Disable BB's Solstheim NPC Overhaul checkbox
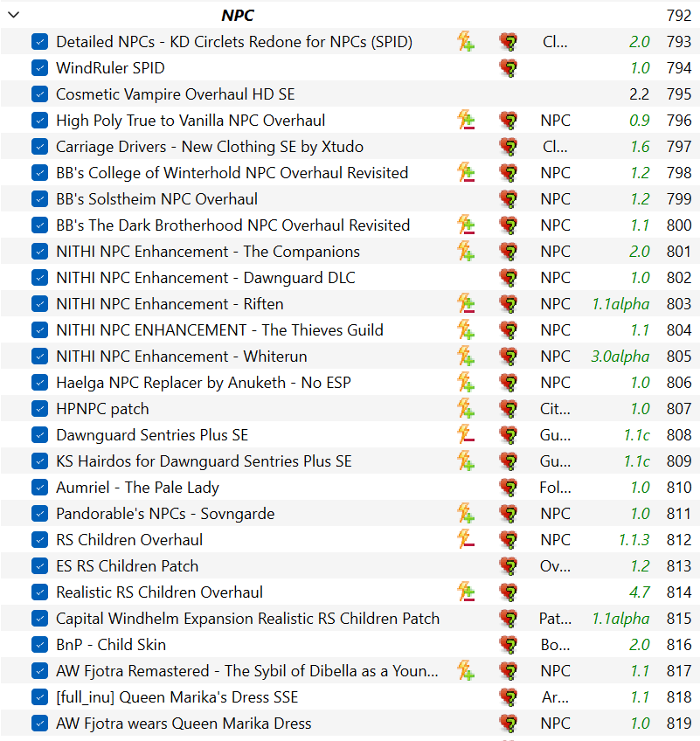Viewport: 700px width, 741px height. pyautogui.click(x=39, y=199)
